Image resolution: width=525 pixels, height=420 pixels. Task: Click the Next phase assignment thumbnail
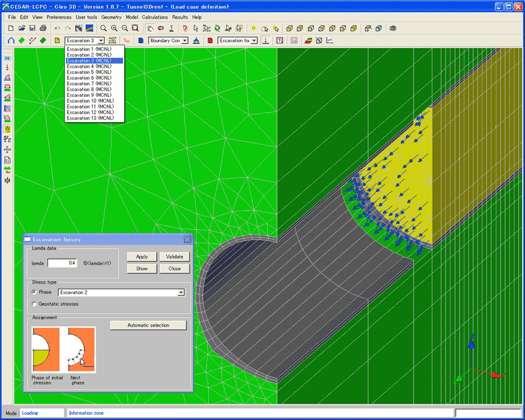81,349
